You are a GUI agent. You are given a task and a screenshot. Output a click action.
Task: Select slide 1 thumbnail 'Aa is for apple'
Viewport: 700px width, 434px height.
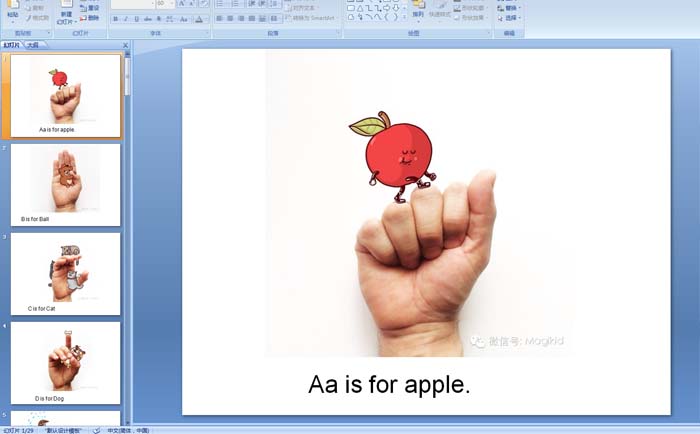click(65, 96)
